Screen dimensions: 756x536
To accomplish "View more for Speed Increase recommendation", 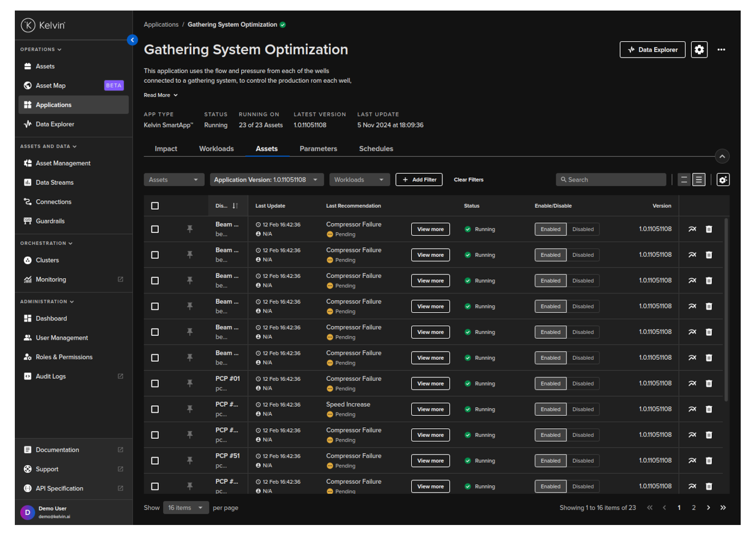I will tap(430, 409).
